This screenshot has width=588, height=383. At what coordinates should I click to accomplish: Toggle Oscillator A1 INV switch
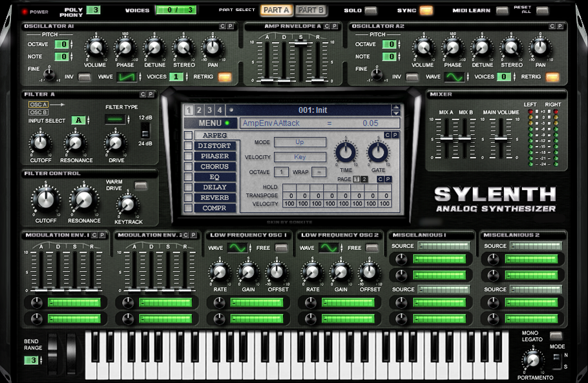(85, 77)
